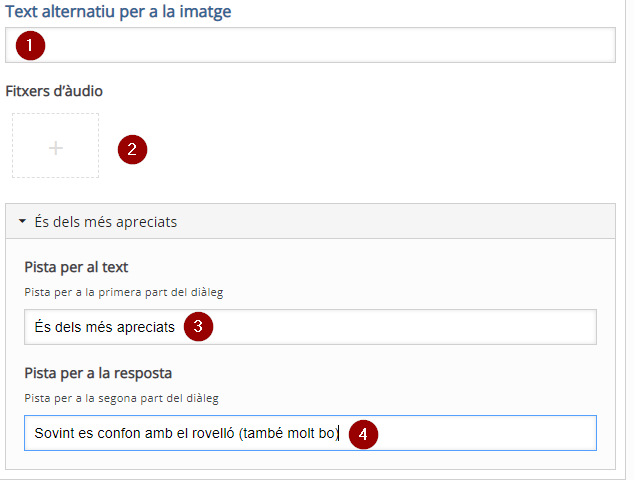
Task: Click the 'Text alternatiu per a la imatge' label
Action: pos(118,11)
